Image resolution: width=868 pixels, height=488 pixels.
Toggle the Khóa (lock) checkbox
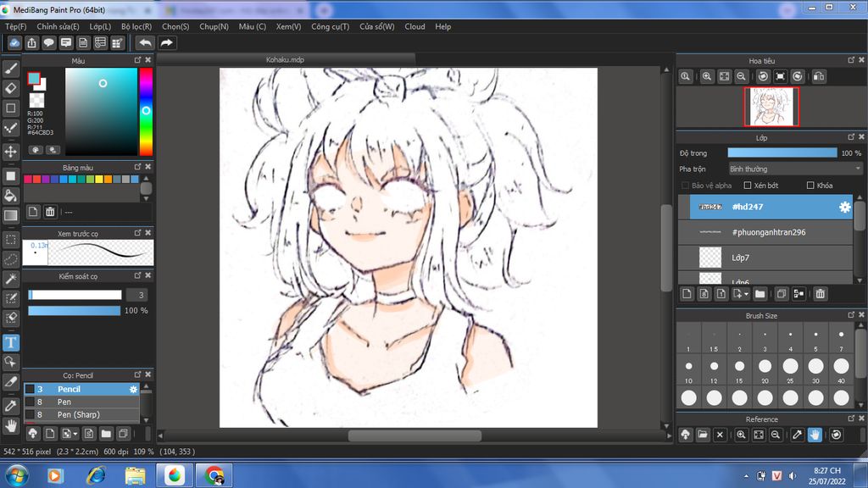click(x=810, y=186)
